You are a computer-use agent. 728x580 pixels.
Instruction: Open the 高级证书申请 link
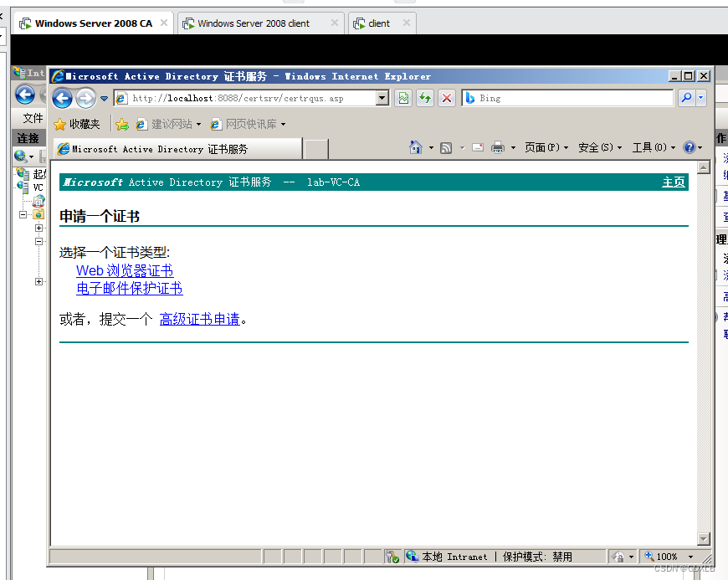[200, 320]
